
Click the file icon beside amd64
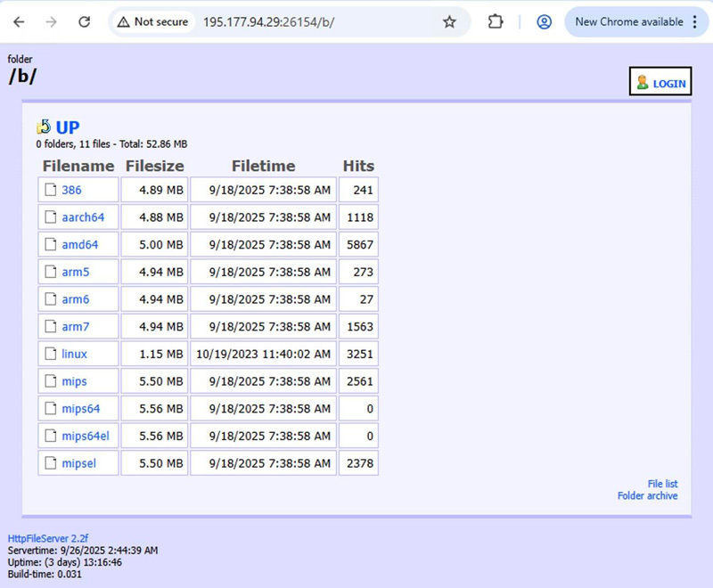[x=50, y=244]
